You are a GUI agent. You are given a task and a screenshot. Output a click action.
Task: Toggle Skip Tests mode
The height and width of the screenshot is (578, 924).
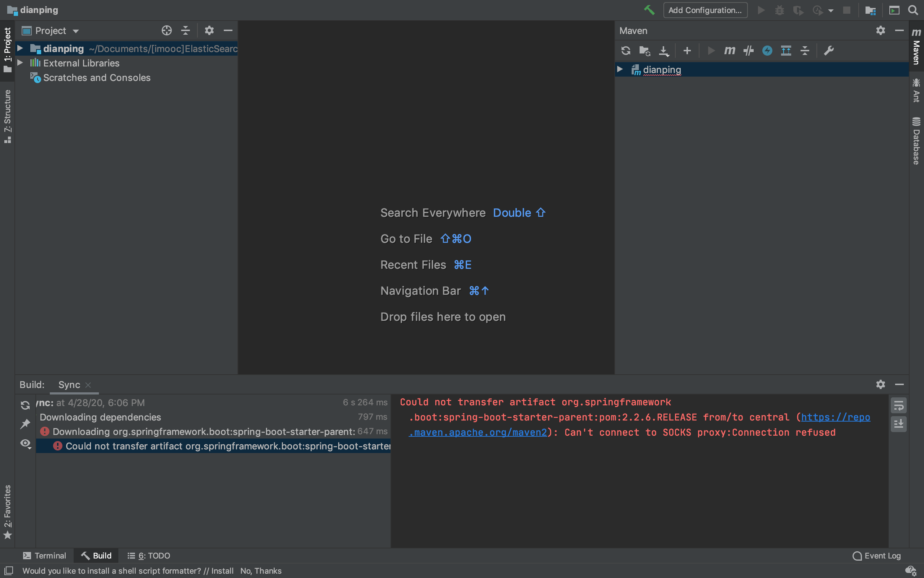click(x=748, y=51)
